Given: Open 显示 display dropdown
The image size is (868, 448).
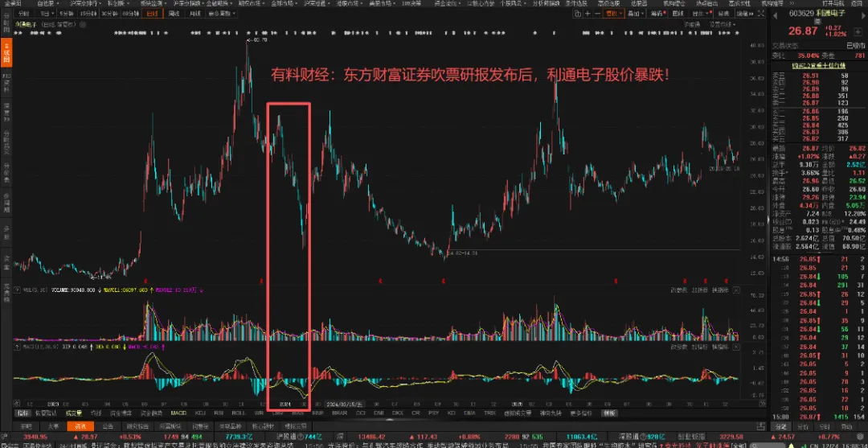Looking at the screenshot, I should (x=701, y=14).
